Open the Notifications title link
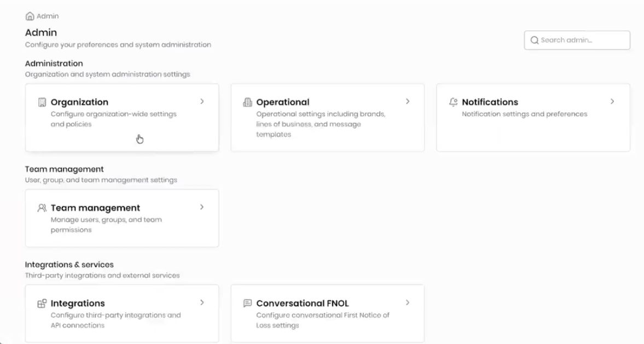Screen dimensions: 644x344 point(490,102)
